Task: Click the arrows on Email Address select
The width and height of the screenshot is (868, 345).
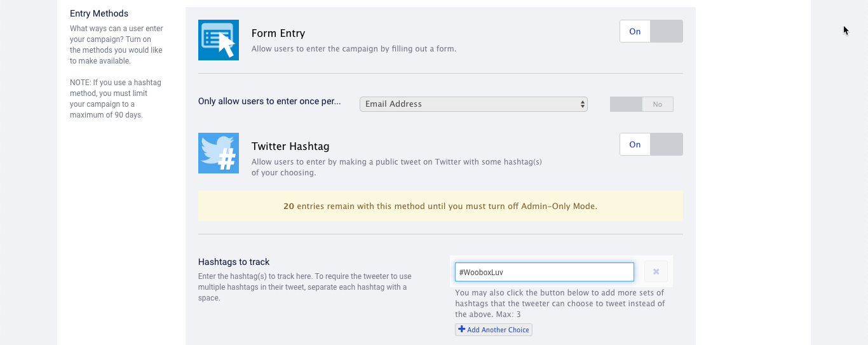Action: [x=582, y=104]
